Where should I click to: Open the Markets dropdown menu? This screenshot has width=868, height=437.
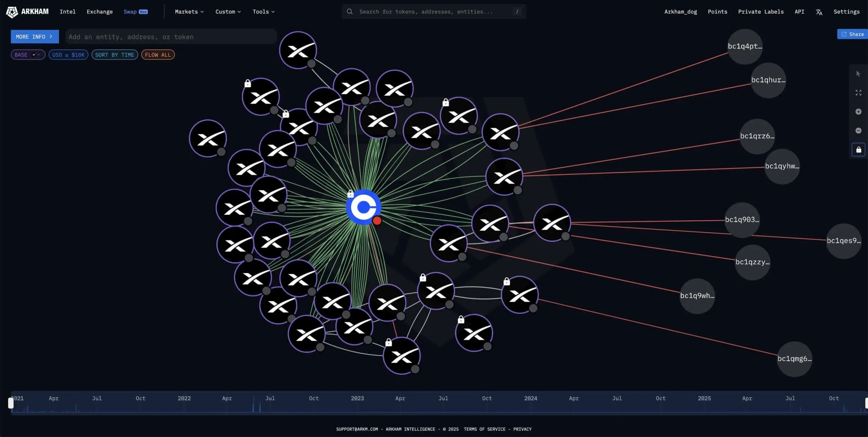(189, 12)
